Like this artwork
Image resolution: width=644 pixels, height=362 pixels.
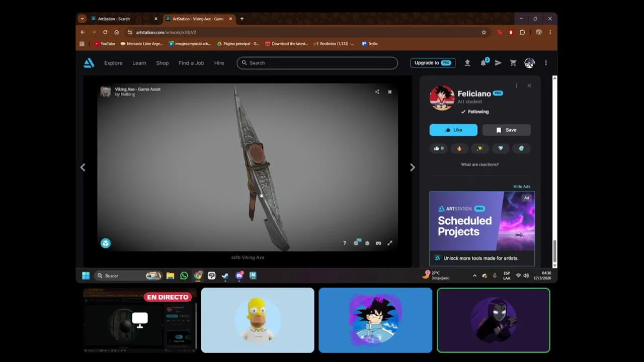click(453, 130)
